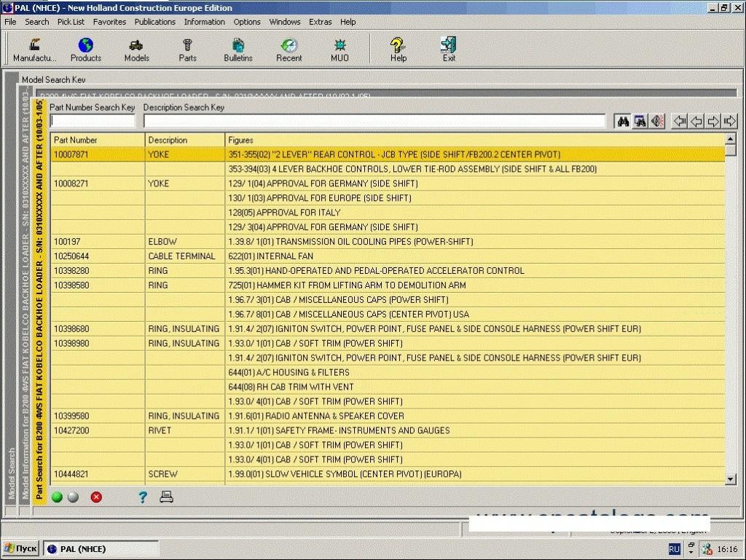Open the Help question-mark toolbar icon
746x560 pixels.
[398, 50]
